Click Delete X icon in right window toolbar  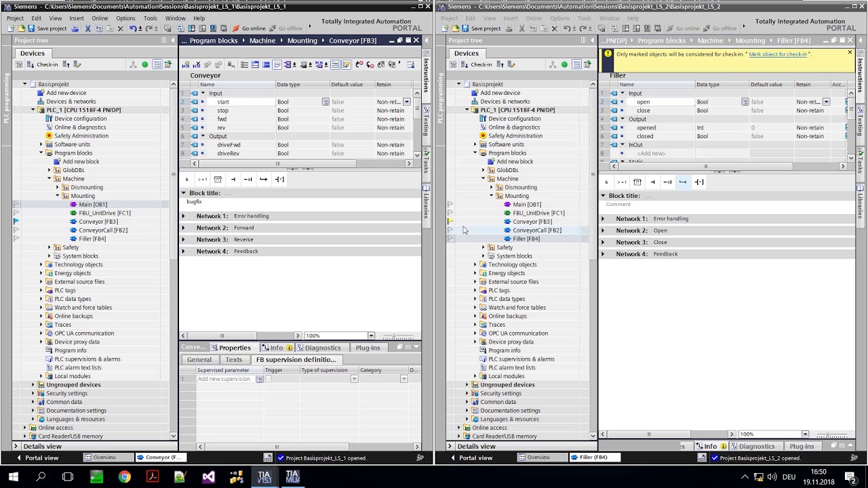click(555, 28)
